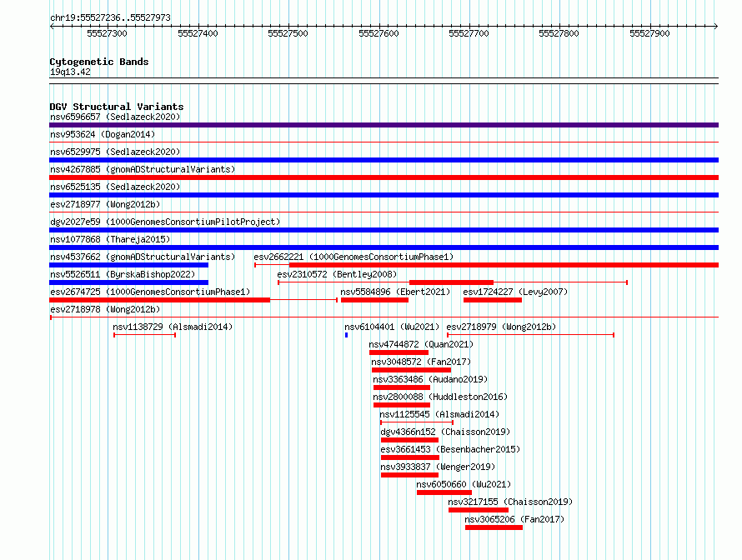Click the red bar under nsv4267885
742x560 pixels.
384,177
